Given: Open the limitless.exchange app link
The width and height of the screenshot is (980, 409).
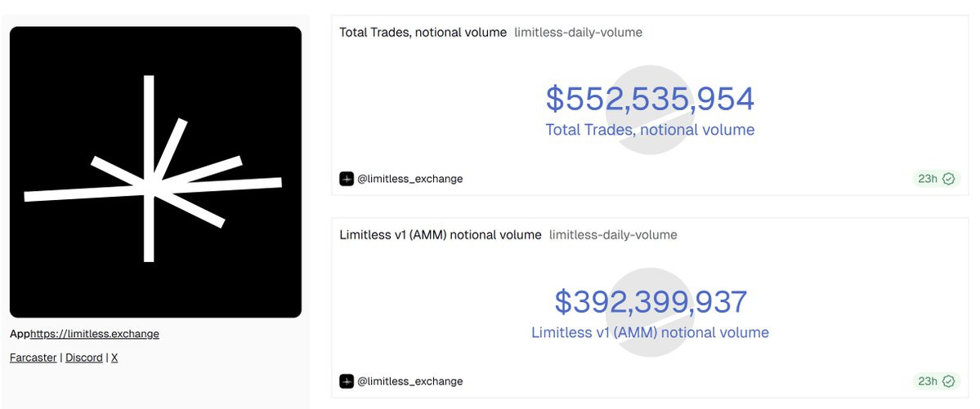Looking at the screenshot, I should pyautogui.click(x=95, y=334).
